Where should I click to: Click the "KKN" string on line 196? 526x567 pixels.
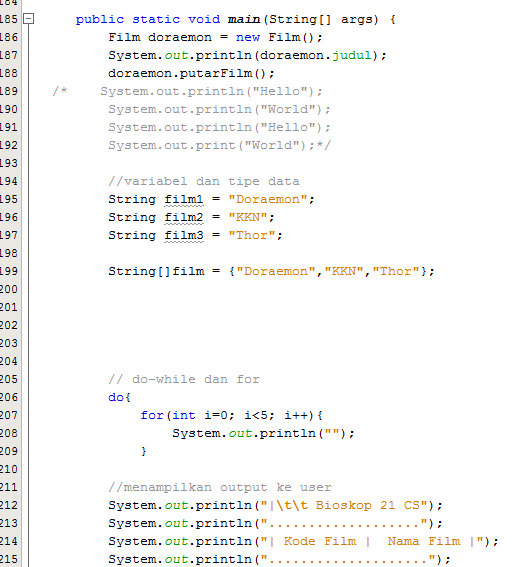point(248,217)
